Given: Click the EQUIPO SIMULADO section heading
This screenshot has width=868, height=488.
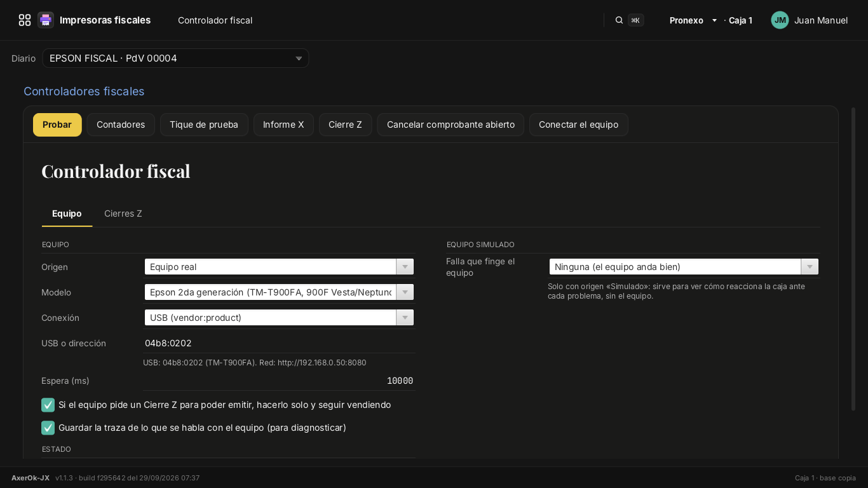Looking at the screenshot, I should pos(480,245).
